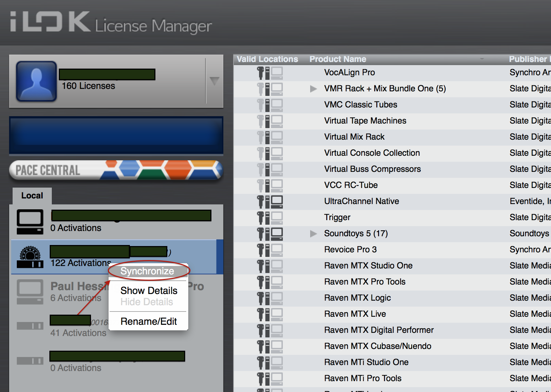Select the iLok with 41 Activations icon
This screenshot has width=551, height=392.
[30, 326]
